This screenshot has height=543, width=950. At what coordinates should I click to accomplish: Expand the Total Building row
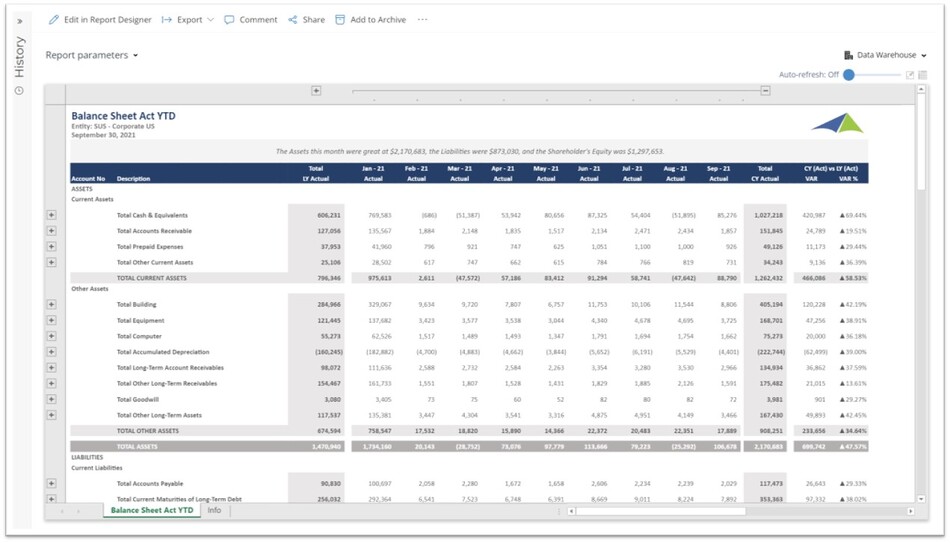(51, 304)
